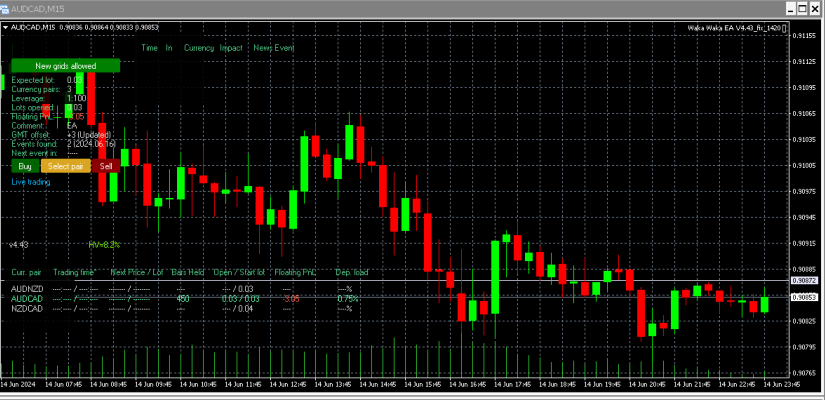Screen dimensions: 825x400
Task: Click the '0.03 / 0.03' open lot value
Action: [240, 299]
